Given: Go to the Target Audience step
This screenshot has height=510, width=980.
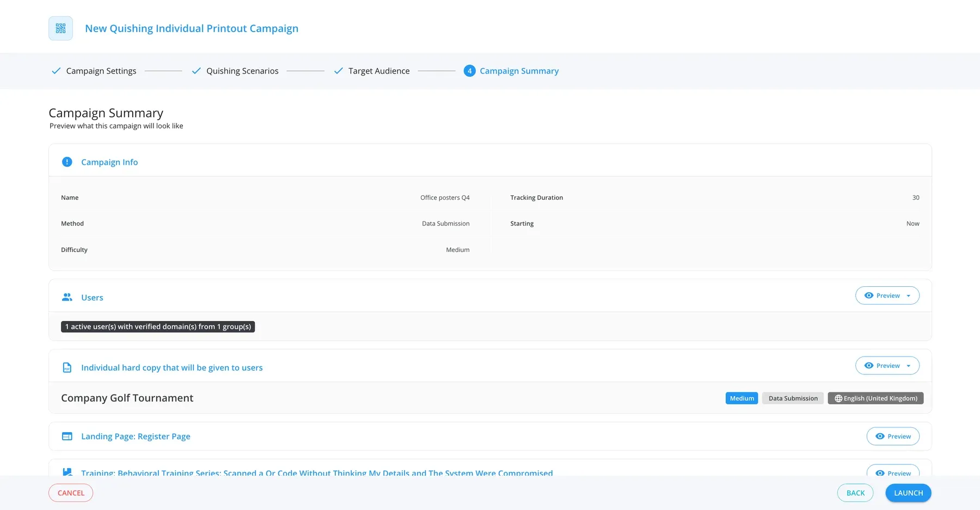Looking at the screenshot, I should coord(379,71).
